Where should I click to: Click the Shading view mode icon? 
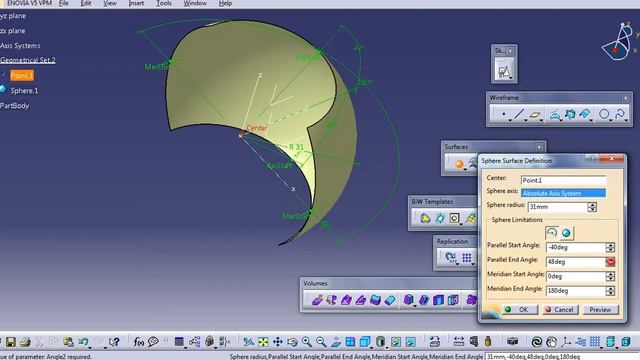click(x=380, y=342)
